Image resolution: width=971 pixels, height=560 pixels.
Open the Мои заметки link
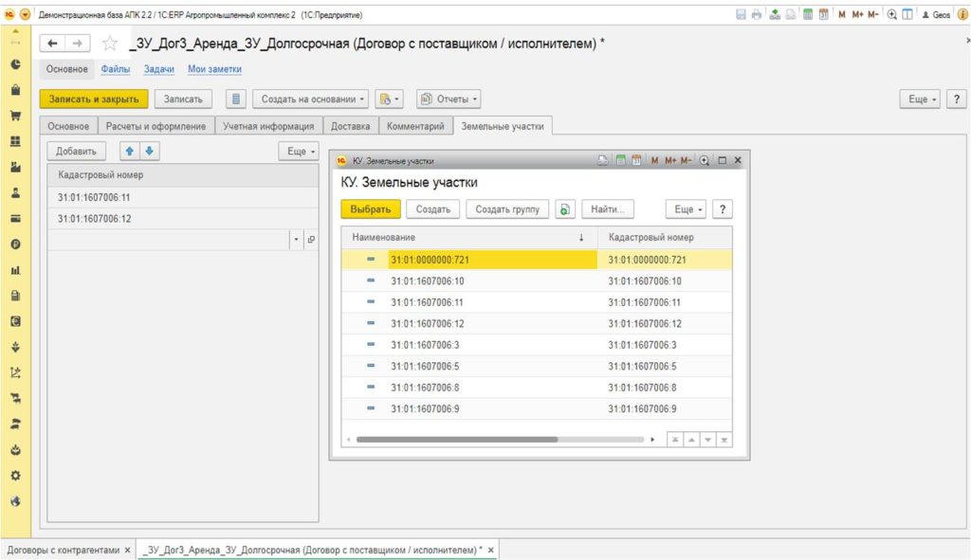(x=214, y=68)
